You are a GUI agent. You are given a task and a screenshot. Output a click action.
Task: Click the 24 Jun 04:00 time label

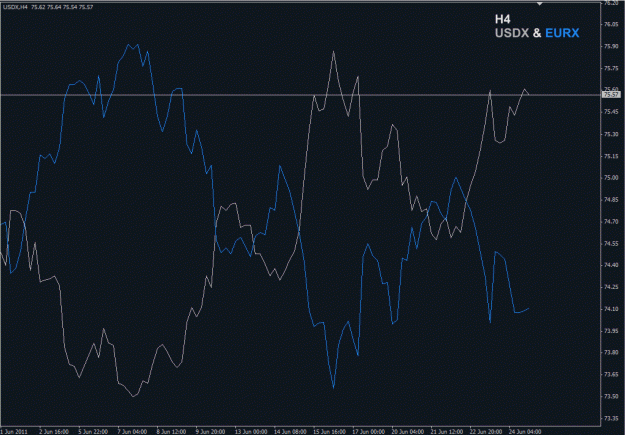click(x=523, y=431)
